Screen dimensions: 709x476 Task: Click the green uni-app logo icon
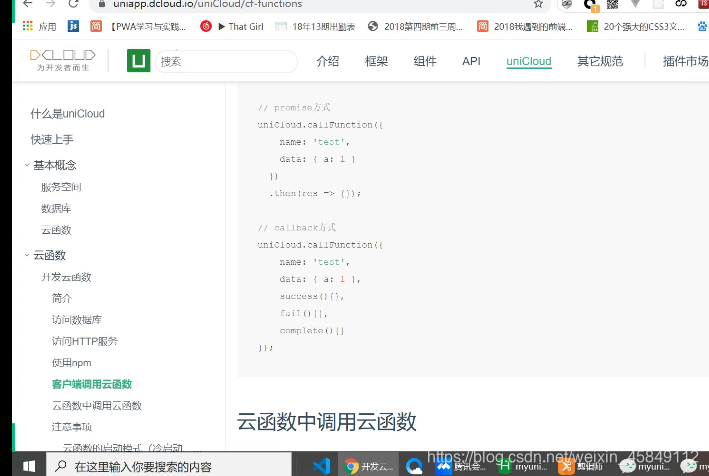138,61
